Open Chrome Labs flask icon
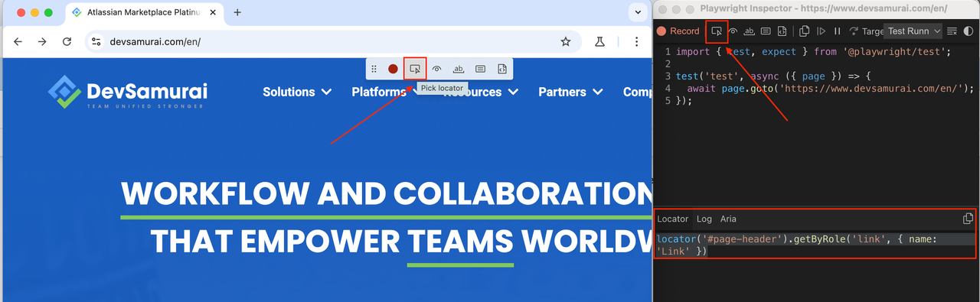980x302 pixels. (601, 42)
